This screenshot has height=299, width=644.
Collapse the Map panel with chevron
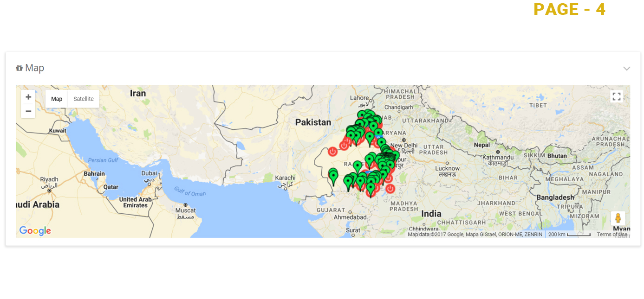(626, 69)
